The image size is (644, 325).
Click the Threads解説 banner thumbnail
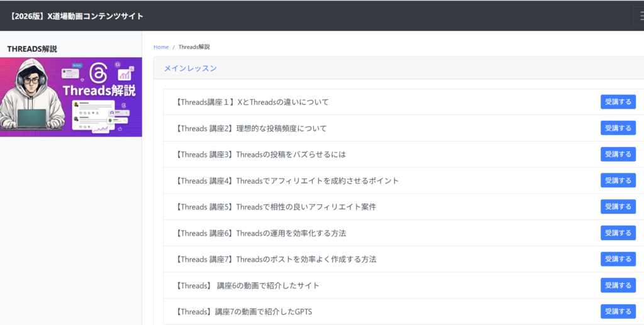[x=71, y=97]
